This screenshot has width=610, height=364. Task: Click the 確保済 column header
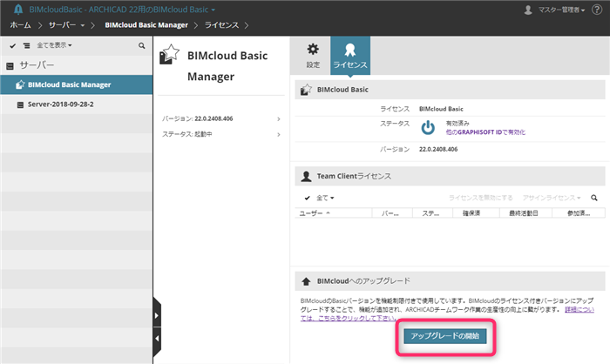[x=476, y=213]
